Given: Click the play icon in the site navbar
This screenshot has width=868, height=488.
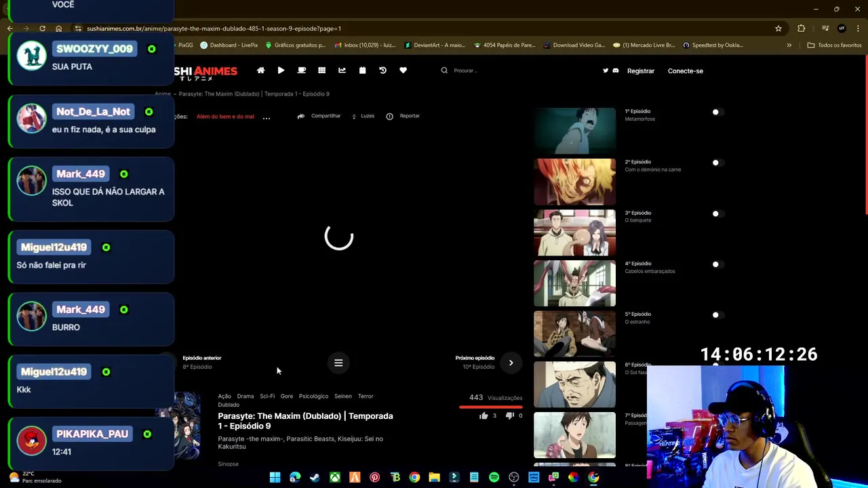Looking at the screenshot, I should coord(281,70).
